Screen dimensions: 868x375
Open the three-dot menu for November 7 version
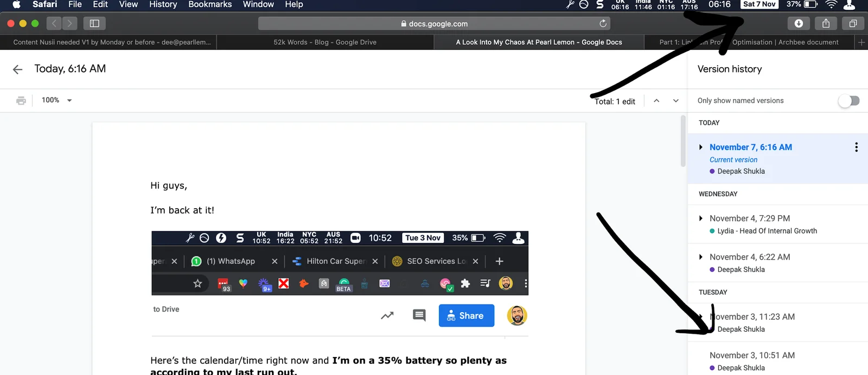tap(856, 147)
